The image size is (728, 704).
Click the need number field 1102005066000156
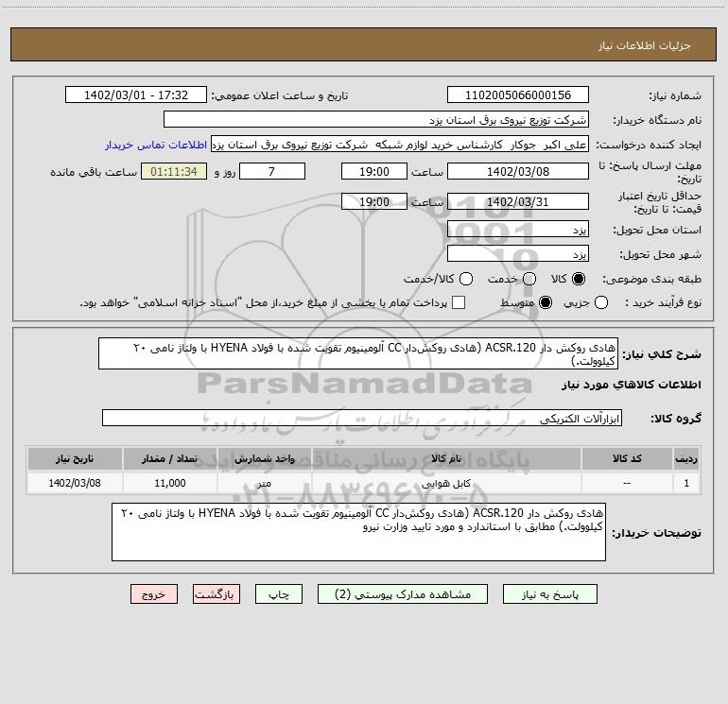point(518,94)
